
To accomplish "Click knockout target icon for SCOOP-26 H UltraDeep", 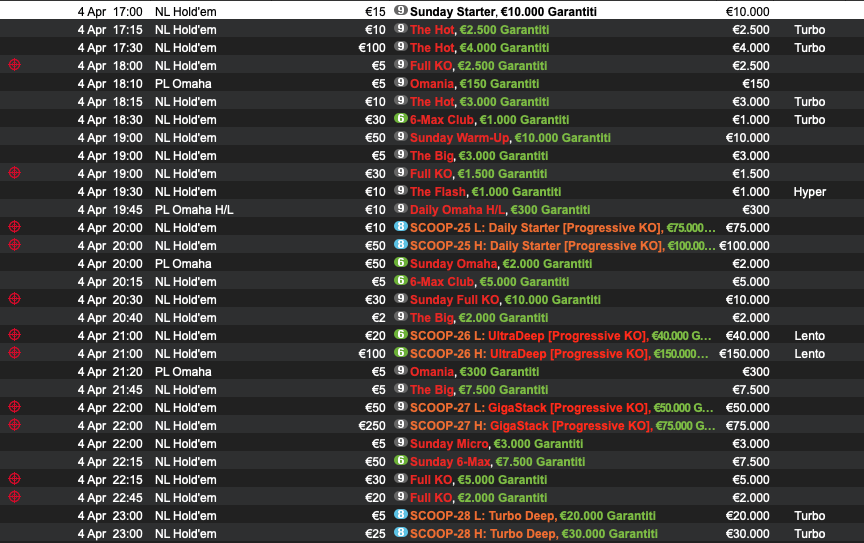I will point(15,353).
